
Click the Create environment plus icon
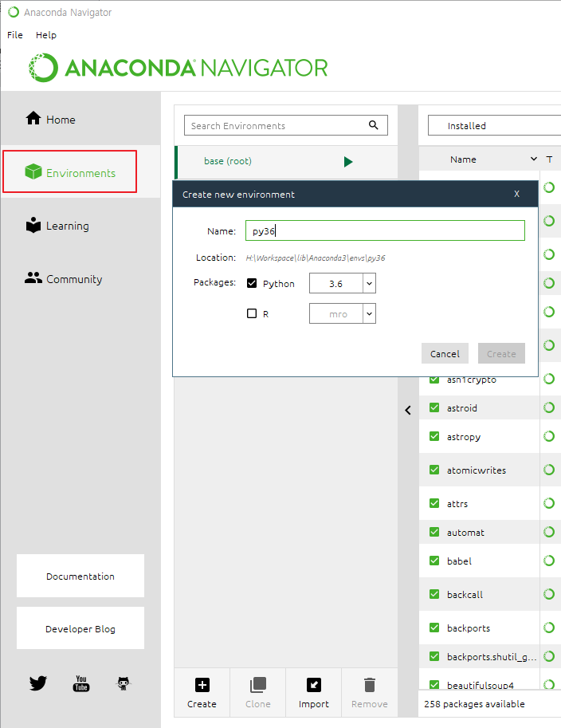pos(202,685)
